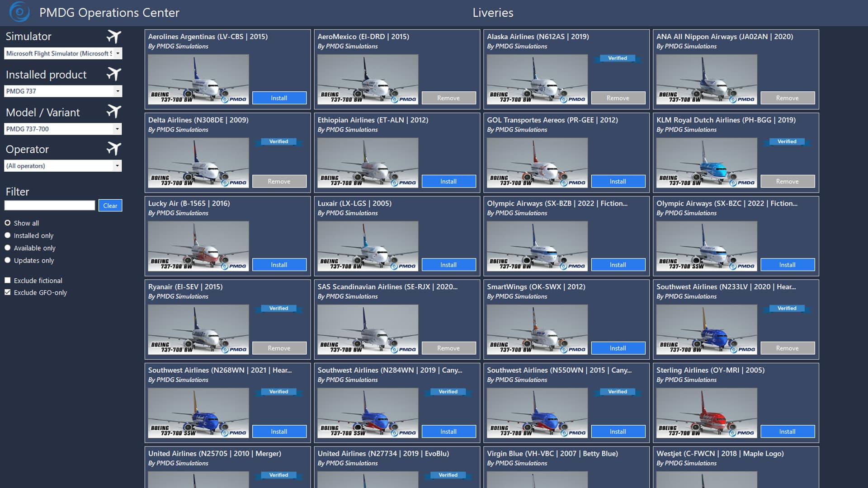
Task: Enable the Exclude fictional checkbox
Action: point(8,281)
